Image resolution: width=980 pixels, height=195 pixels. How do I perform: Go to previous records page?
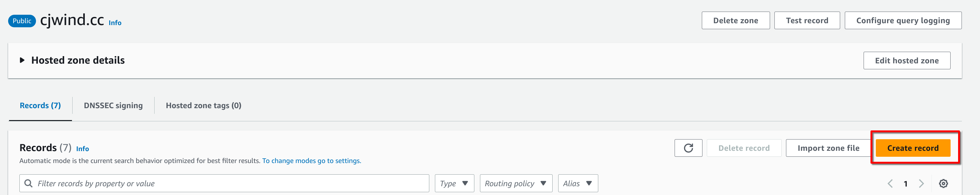[x=890, y=184]
